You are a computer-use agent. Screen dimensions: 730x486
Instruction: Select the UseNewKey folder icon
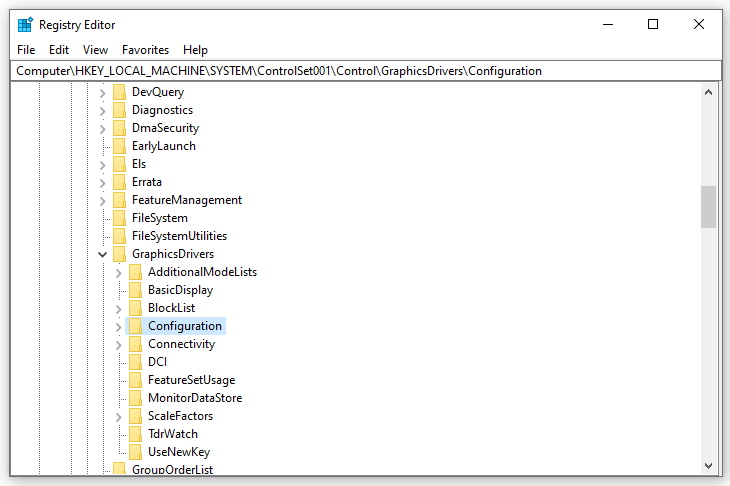coord(135,452)
